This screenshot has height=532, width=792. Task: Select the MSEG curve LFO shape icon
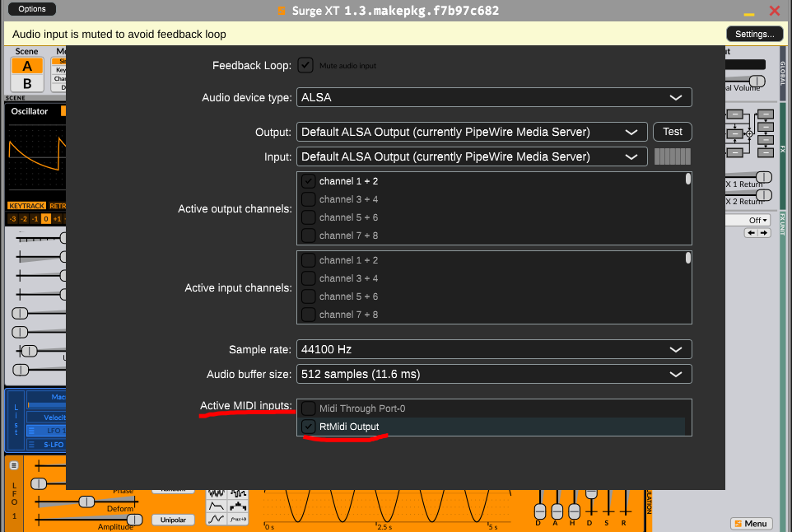(217, 519)
